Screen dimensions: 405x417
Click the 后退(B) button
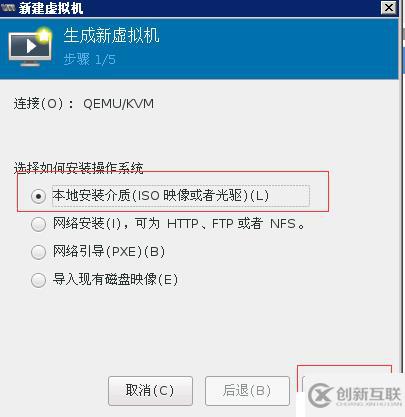[x=247, y=391]
